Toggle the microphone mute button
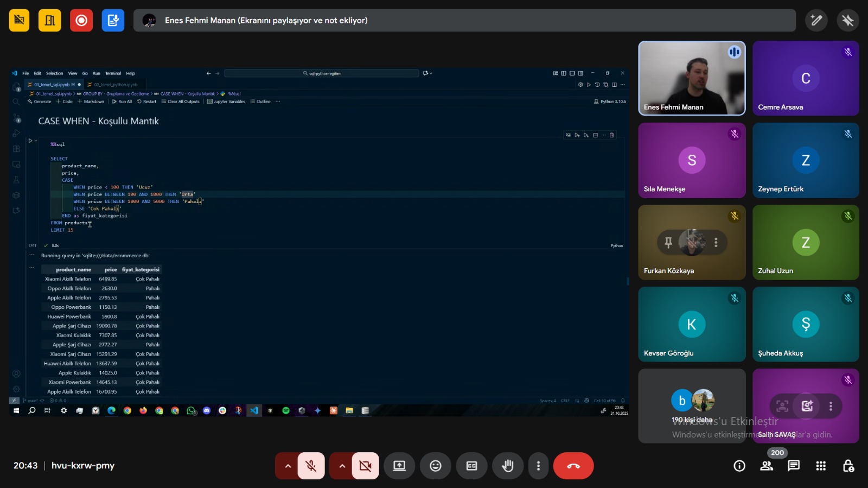Image resolution: width=868 pixels, height=488 pixels. coord(311,466)
